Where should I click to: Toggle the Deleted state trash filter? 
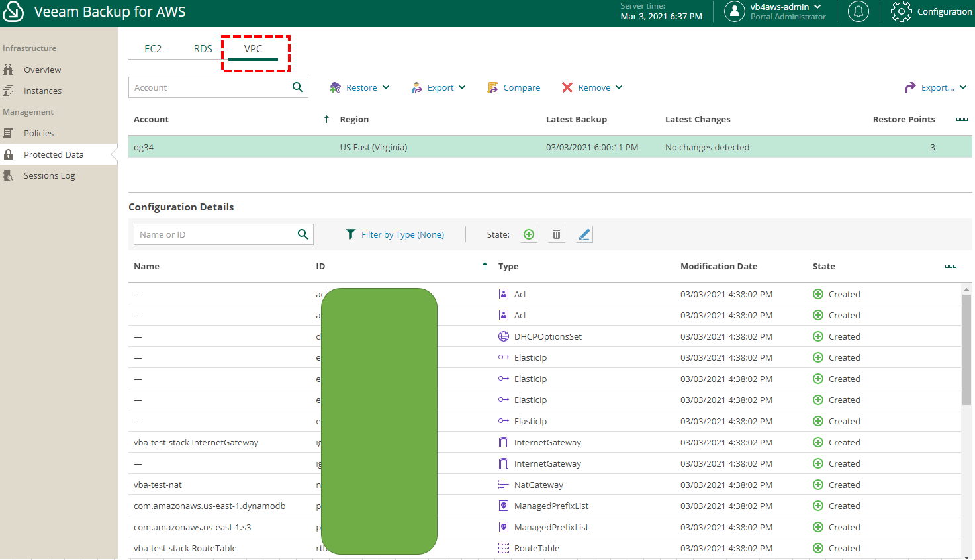(557, 234)
